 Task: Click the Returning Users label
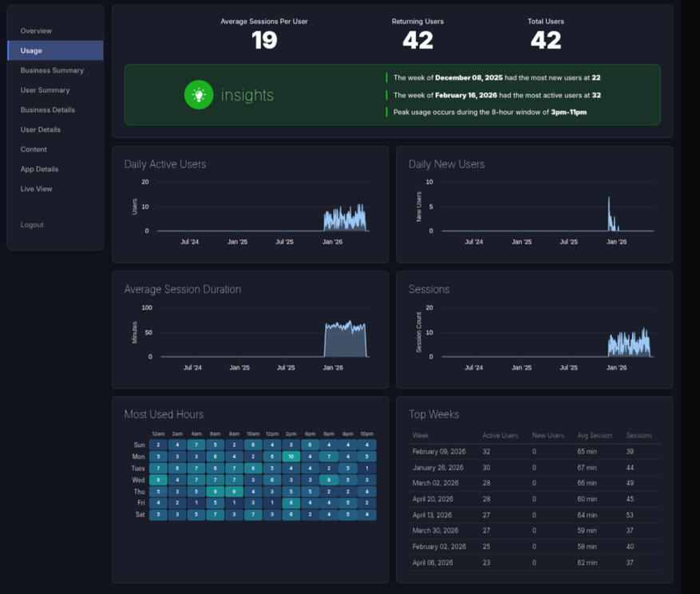[x=417, y=22]
